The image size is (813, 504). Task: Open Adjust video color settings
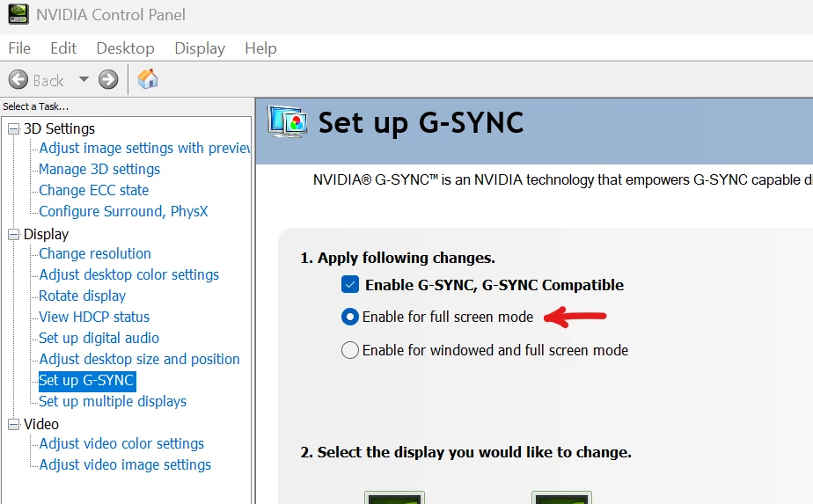point(121,444)
